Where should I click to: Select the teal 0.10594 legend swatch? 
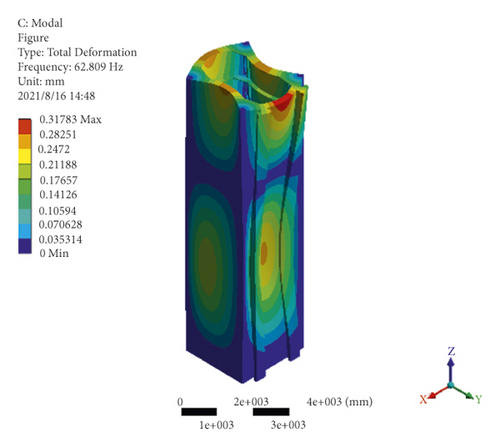[25, 217]
